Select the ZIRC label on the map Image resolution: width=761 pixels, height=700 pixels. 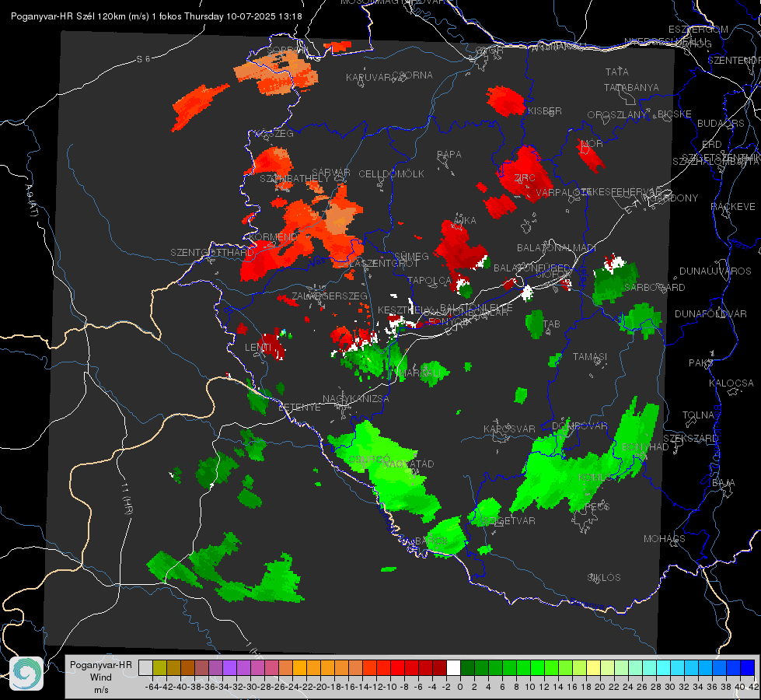(525, 178)
